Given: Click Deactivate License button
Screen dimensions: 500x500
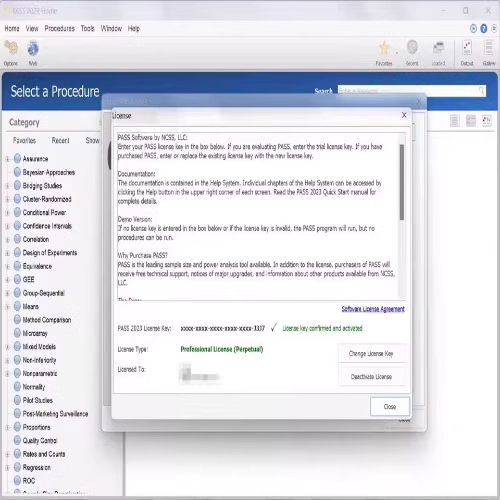Looking at the screenshot, I should pos(372,377).
